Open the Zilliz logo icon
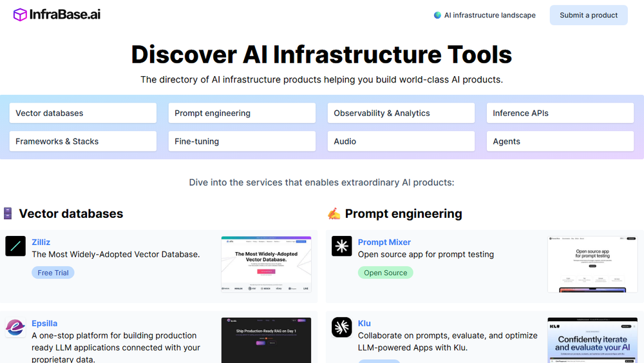The width and height of the screenshot is (644, 363). pos(15,246)
